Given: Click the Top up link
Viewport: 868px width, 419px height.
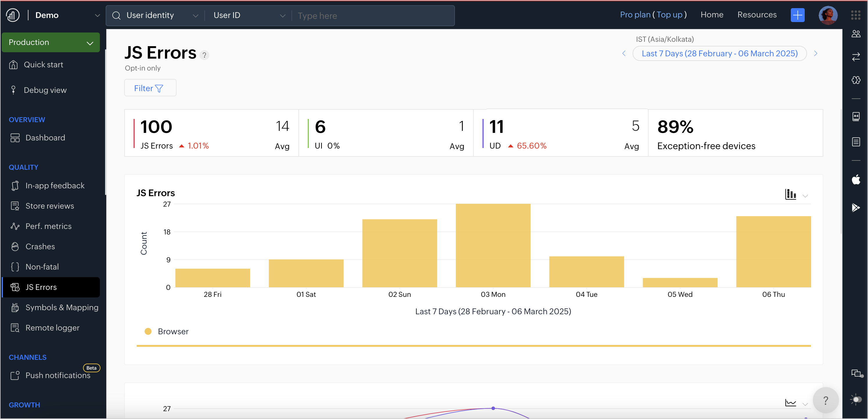Looking at the screenshot, I should [x=669, y=15].
